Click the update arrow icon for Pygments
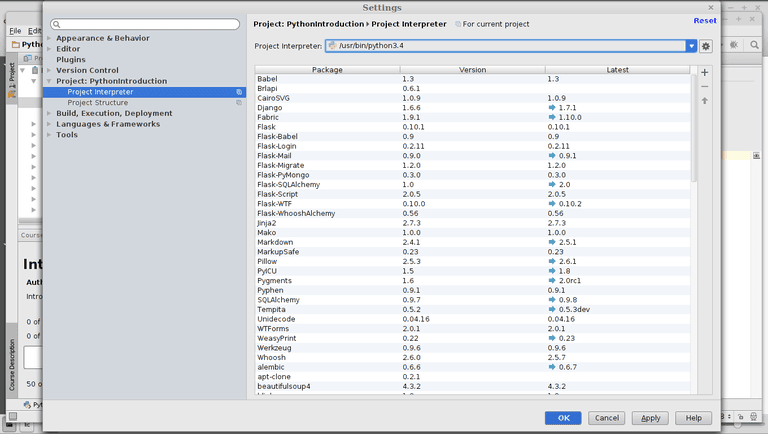 (552, 281)
